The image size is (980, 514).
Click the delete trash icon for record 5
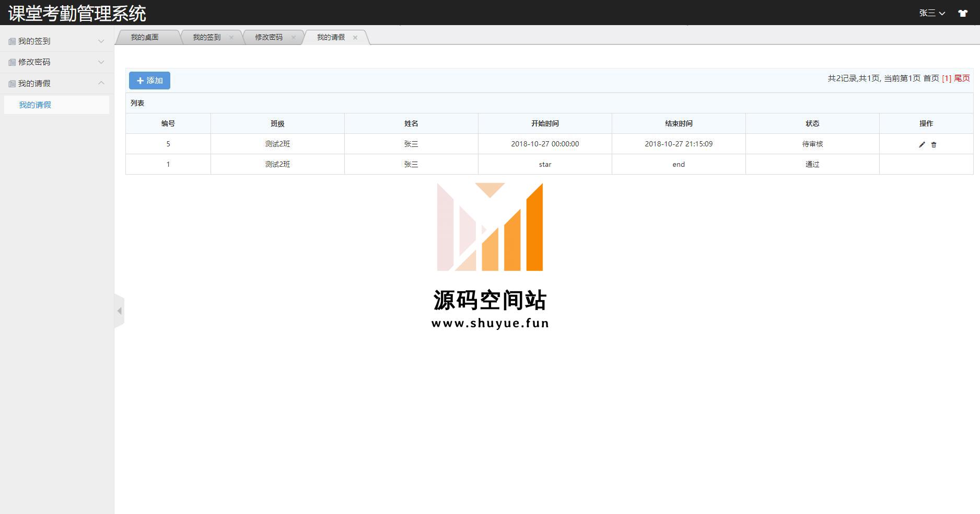pos(934,144)
